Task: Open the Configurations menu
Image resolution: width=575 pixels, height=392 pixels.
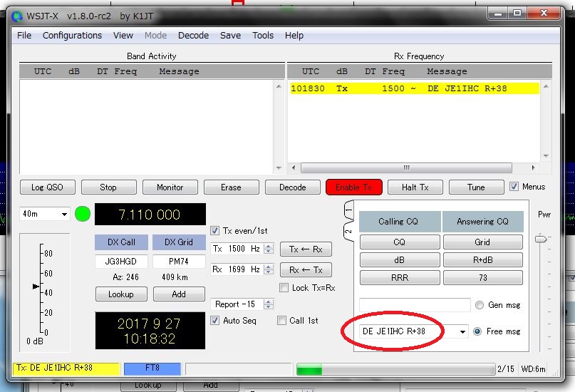Action: (x=72, y=35)
